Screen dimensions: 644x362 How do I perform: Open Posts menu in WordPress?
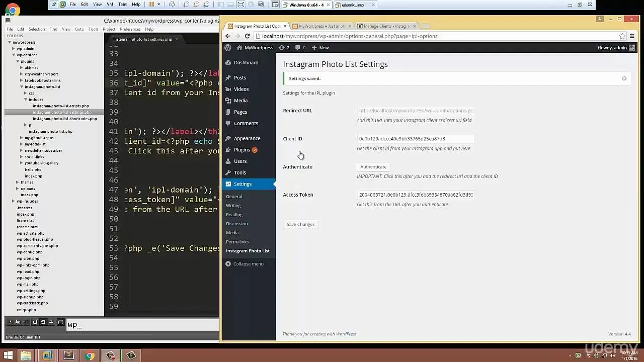(240, 77)
